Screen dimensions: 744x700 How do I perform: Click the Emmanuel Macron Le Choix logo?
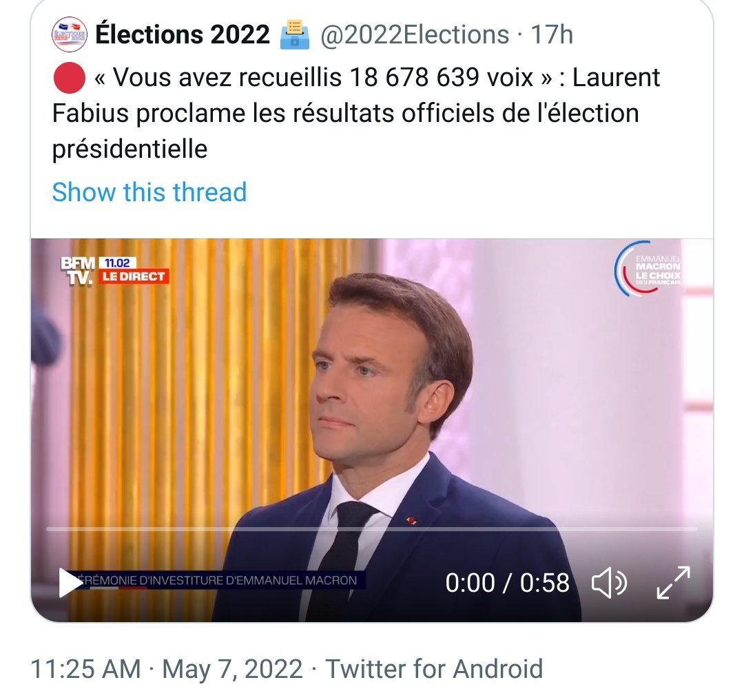648,270
